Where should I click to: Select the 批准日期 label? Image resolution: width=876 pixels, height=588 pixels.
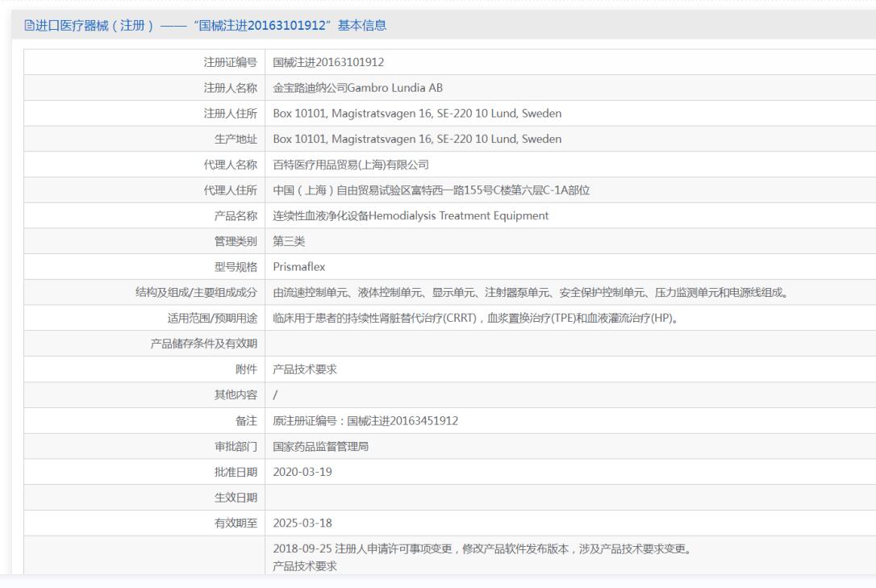coord(236,472)
